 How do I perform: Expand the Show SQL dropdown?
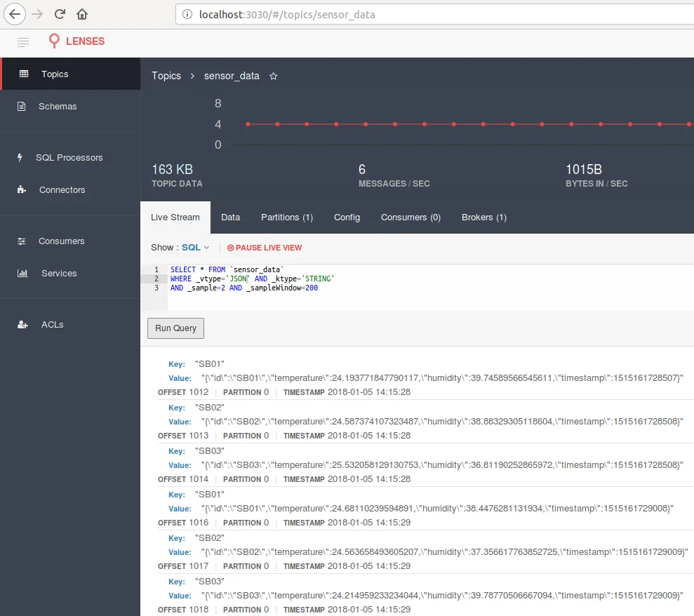coord(195,248)
